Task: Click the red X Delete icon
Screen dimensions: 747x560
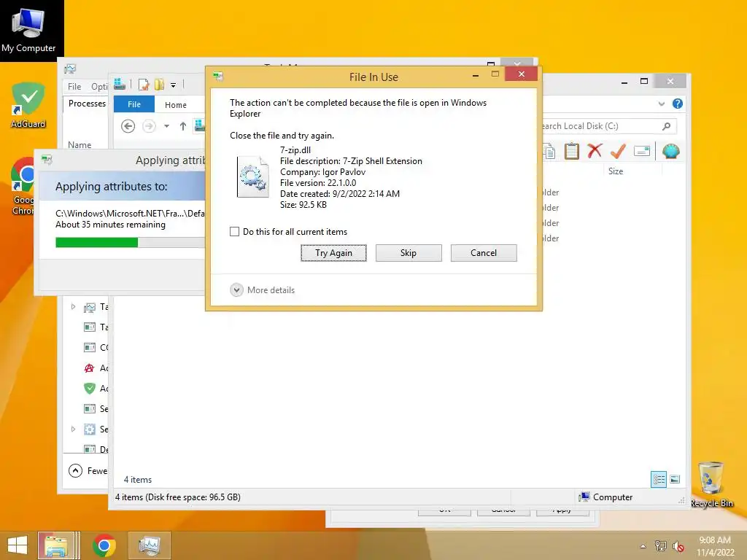Action: click(x=595, y=151)
